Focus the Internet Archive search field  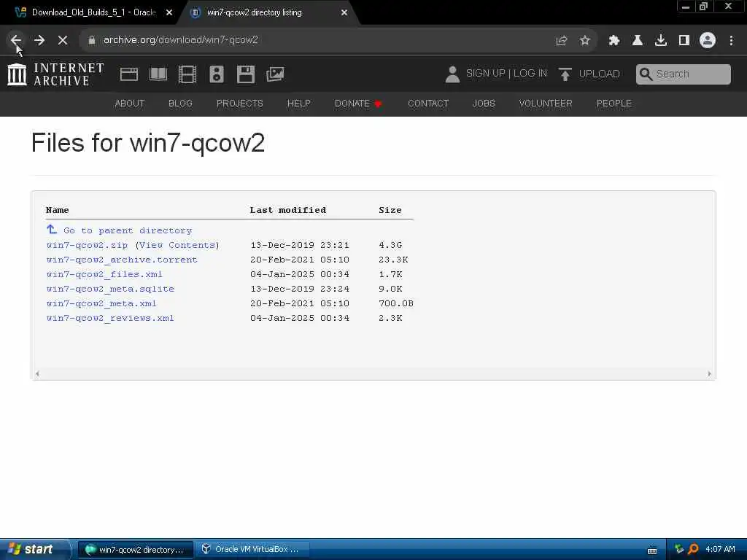tap(683, 74)
